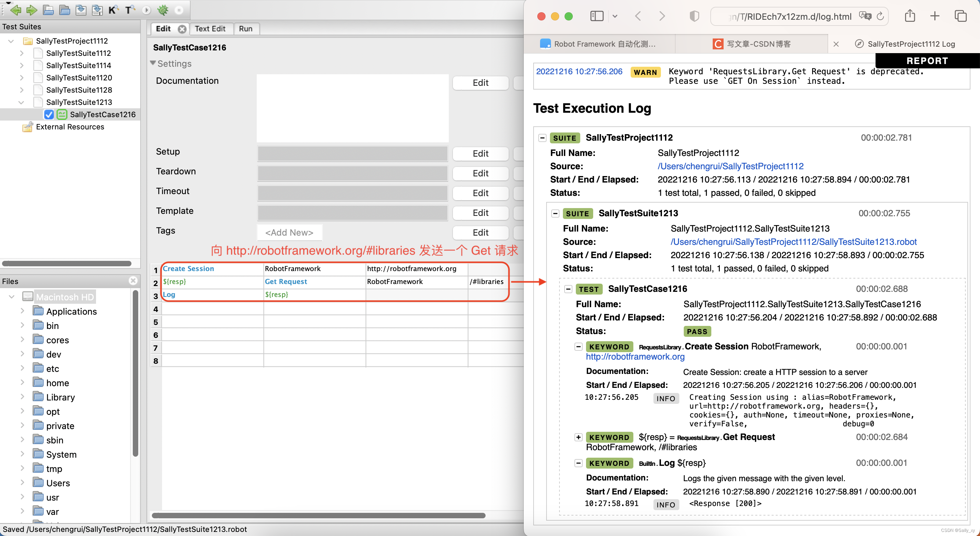The width and height of the screenshot is (980, 536).
Task: Open the /Users/chengrui/SallyTestProject1112 source link
Action: tap(730, 166)
